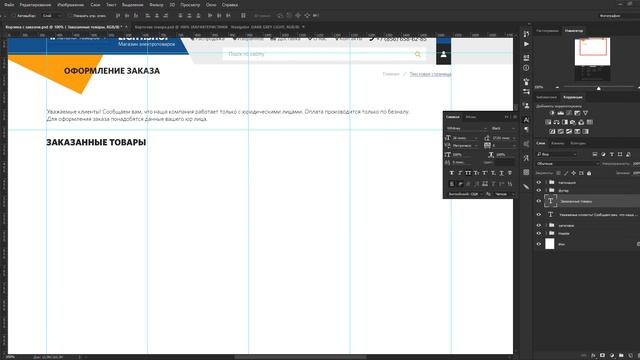Open the History panel icon in the collapsed strip
This screenshot has width=640, height=360.
(x=526, y=34)
